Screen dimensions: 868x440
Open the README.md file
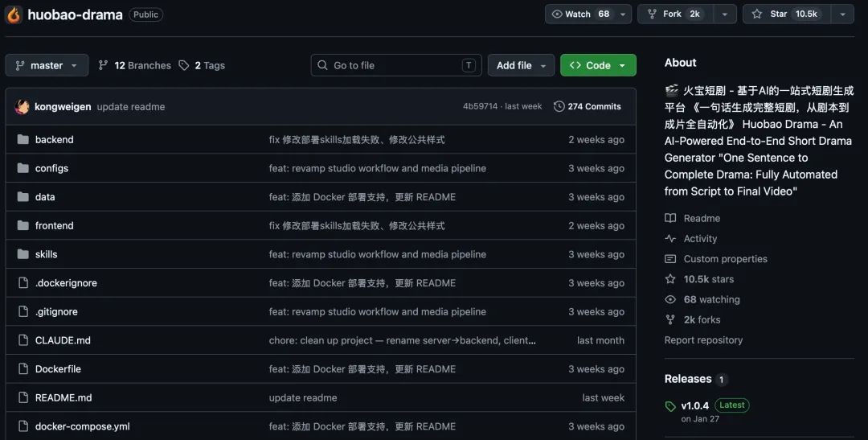[63, 398]
